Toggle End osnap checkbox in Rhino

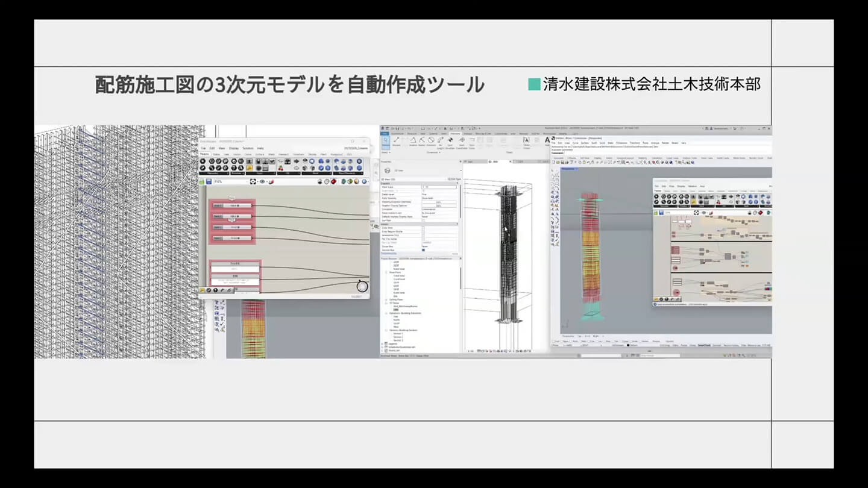[x=553, y=341]
